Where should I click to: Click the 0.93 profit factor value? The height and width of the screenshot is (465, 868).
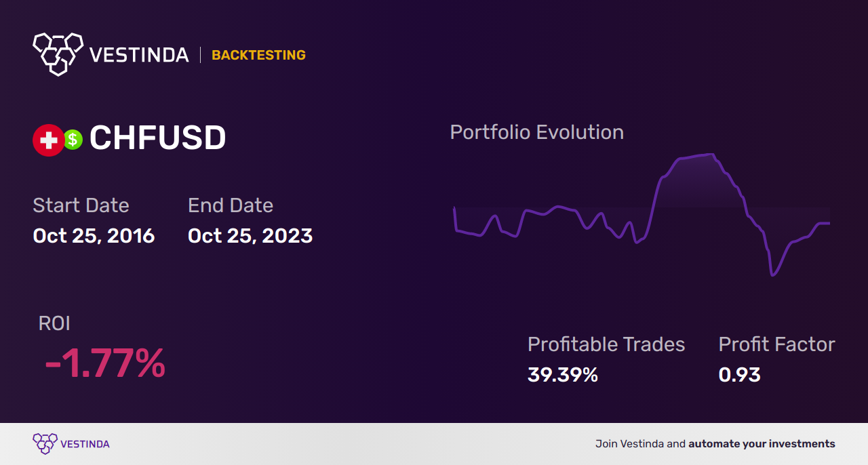739,375
